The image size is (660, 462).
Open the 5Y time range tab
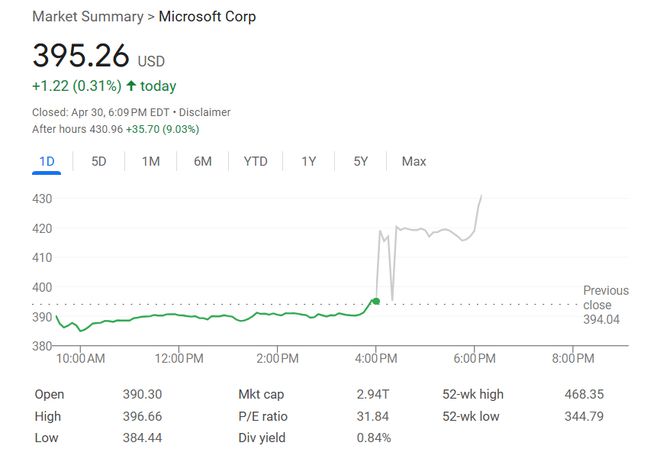(x=361, y=161)
